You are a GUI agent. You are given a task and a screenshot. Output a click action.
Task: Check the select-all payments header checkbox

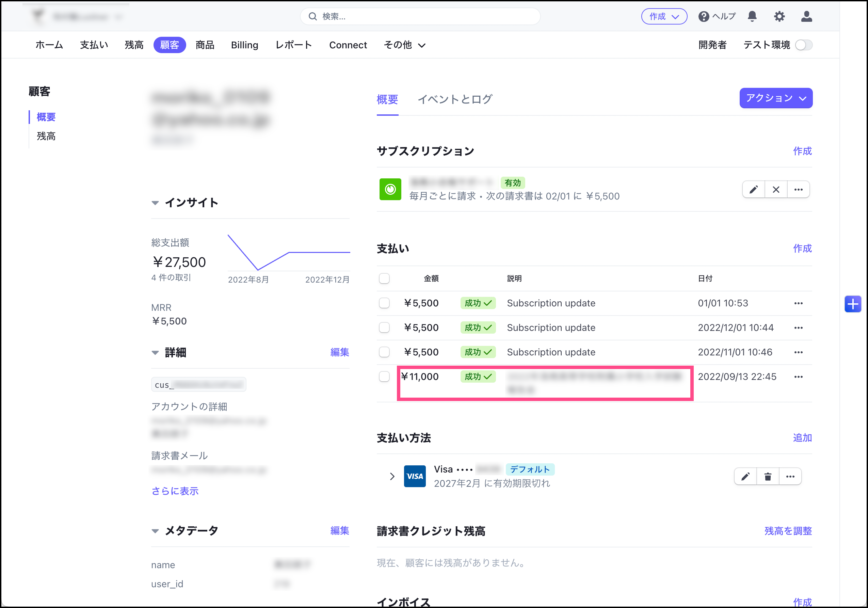(384, 278)
